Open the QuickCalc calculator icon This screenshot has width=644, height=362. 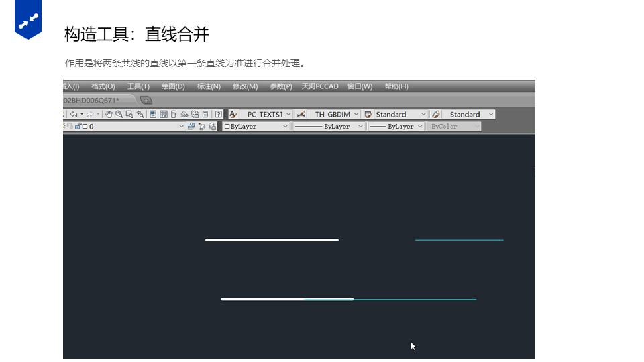[205, 114]
